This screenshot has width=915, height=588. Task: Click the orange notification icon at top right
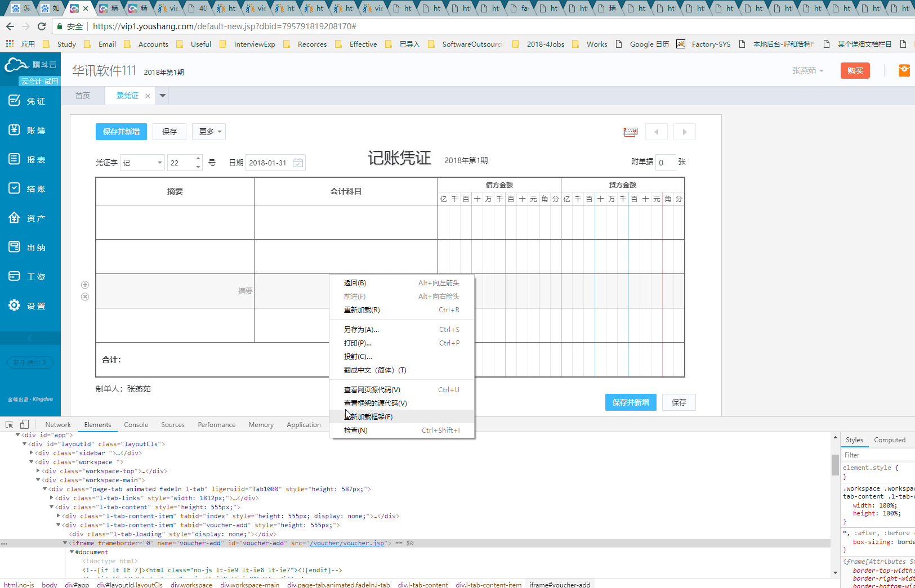(x=904, y=70)
